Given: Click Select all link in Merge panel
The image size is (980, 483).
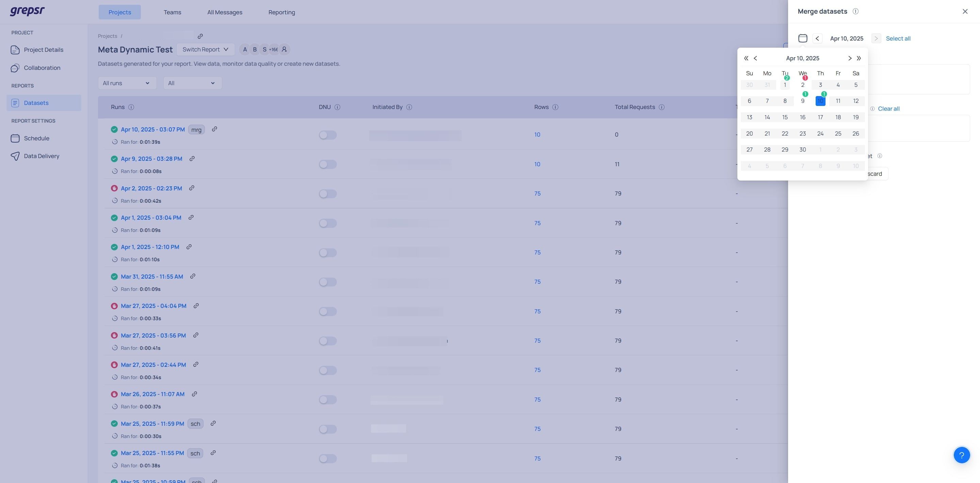Looking at the screenshot, I should click(x=898, y=38).
